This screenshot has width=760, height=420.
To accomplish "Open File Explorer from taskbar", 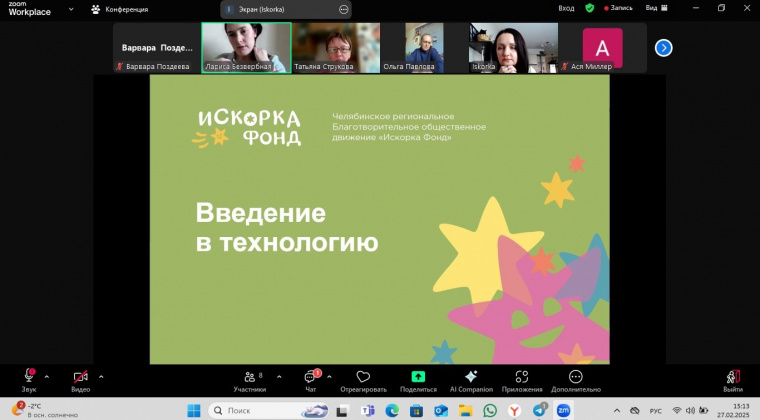I will coord(465,411).
